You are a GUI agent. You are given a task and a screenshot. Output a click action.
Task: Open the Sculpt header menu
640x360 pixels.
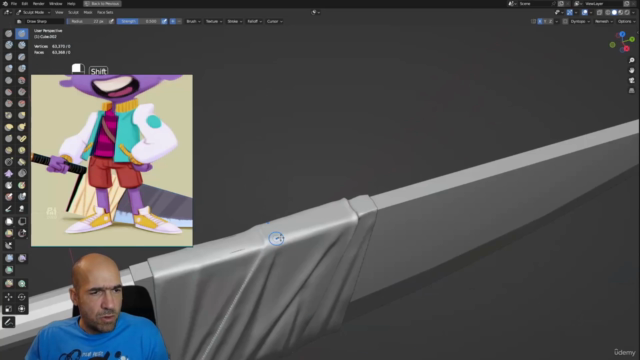click(x=73, y=12)
